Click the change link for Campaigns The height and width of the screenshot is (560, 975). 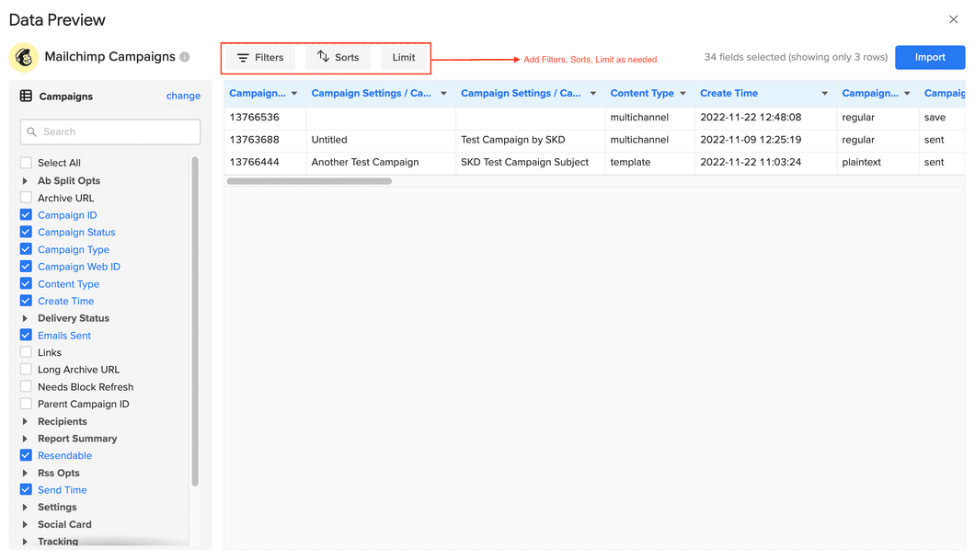pos(183,96)
